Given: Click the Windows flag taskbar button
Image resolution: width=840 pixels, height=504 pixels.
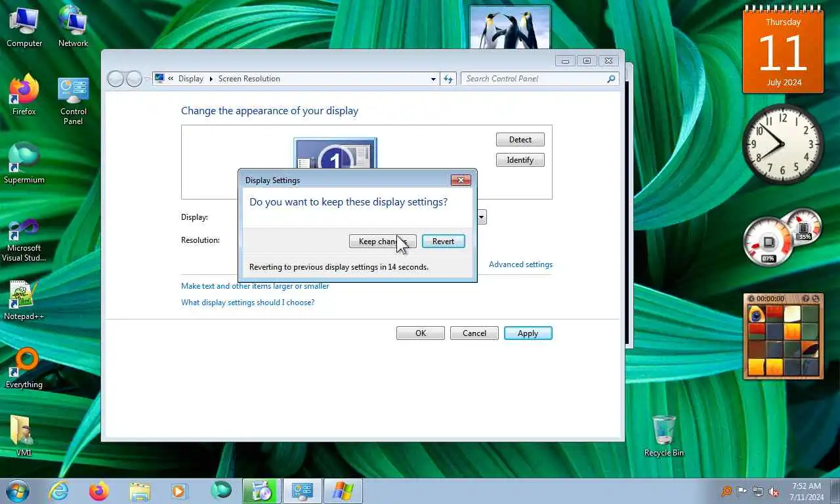Looking at the screenshot, I should click(x=343, y=491).
